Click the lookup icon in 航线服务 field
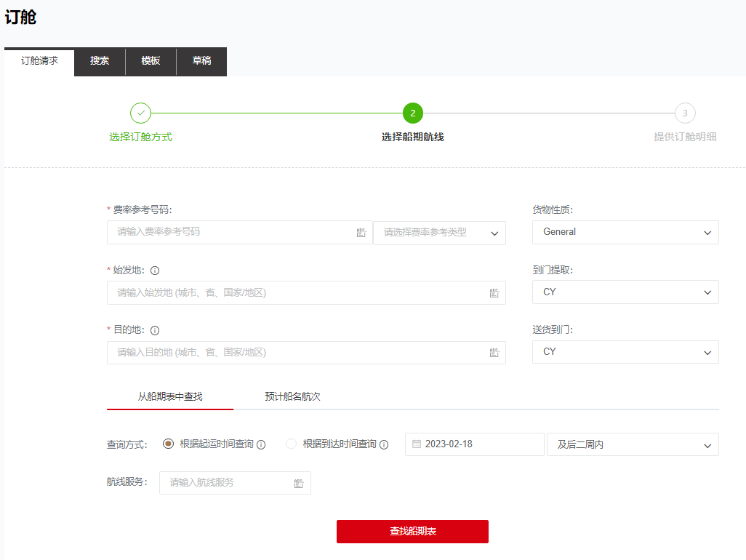This screenshot has height=560, width=746. (299, 483)
